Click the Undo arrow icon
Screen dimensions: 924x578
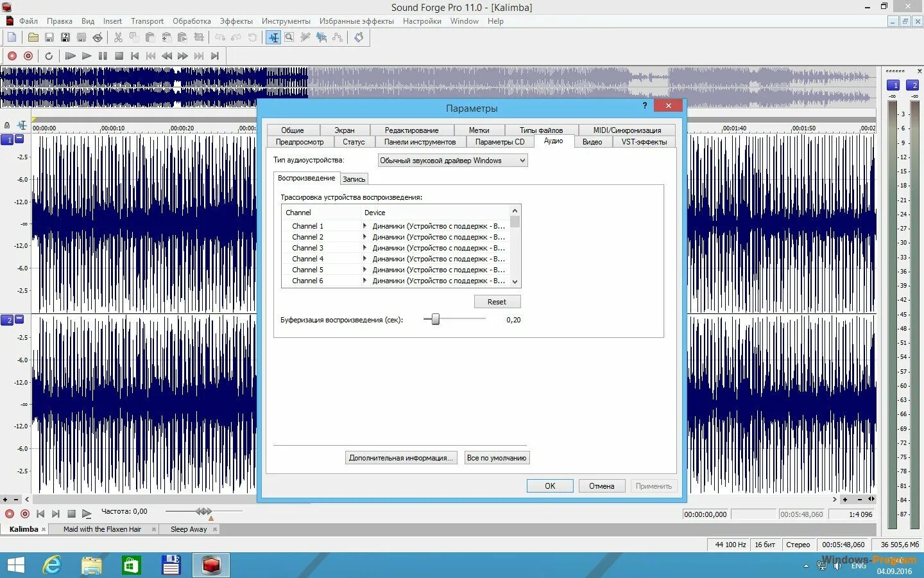point(220,37)
